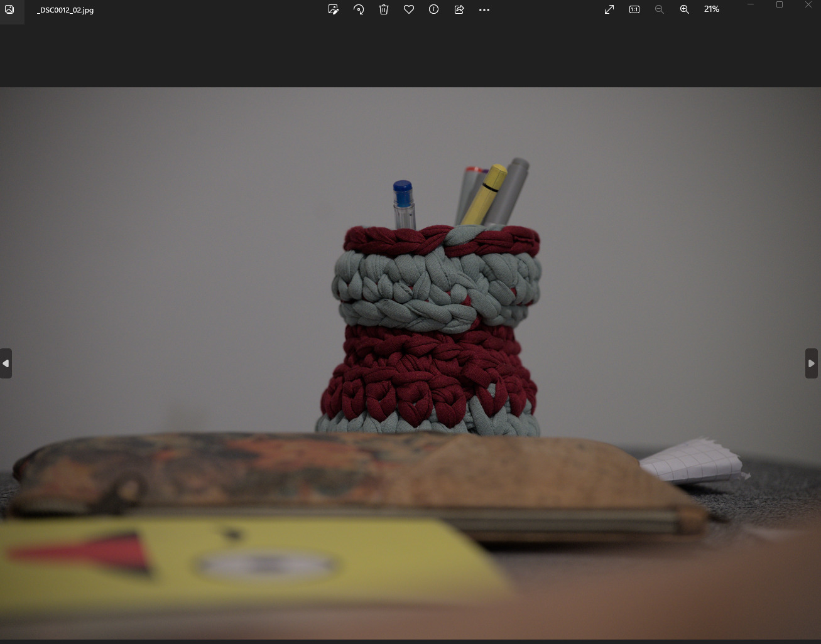821x644 pixels.
Task: Open the Edit image tool
Action: click(334, 9)
